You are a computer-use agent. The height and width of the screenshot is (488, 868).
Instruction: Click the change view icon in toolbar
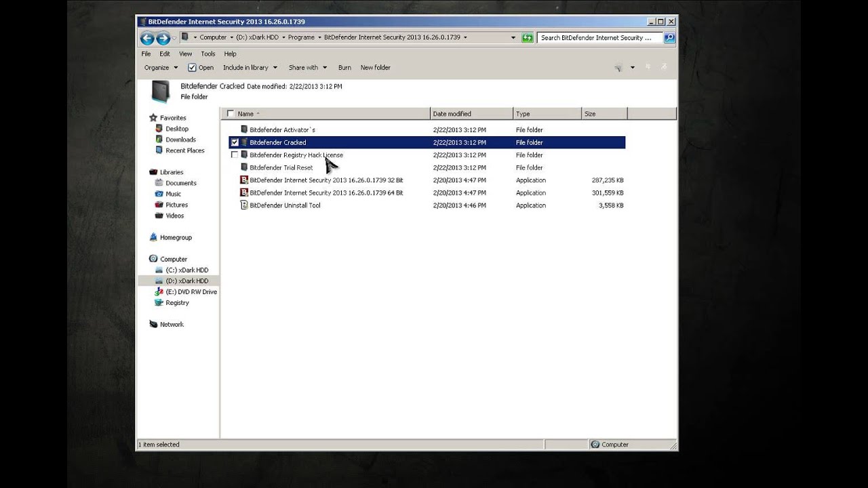pyautogui.click(x=618, y=68)
